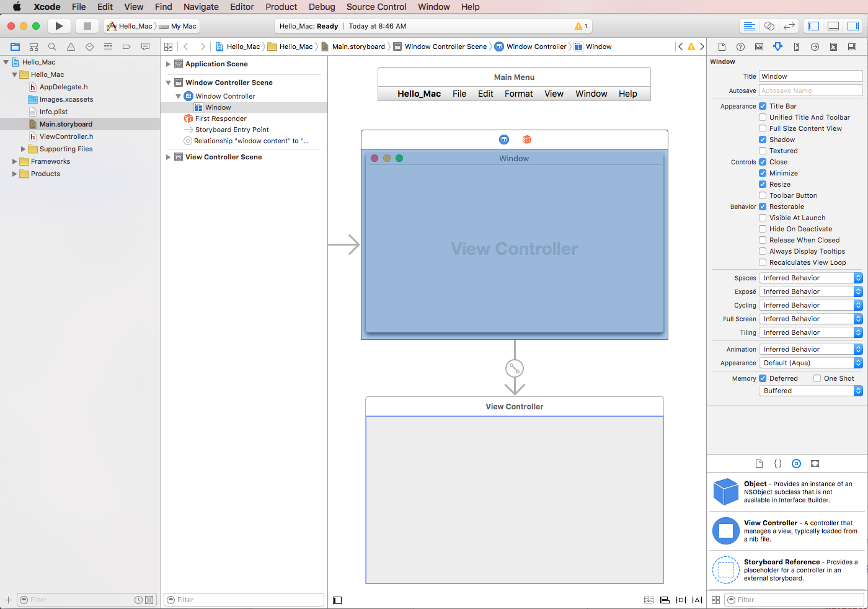This screenshot has width=868, height=609.
Task: Show the Media library
Action: coord(815,463)
